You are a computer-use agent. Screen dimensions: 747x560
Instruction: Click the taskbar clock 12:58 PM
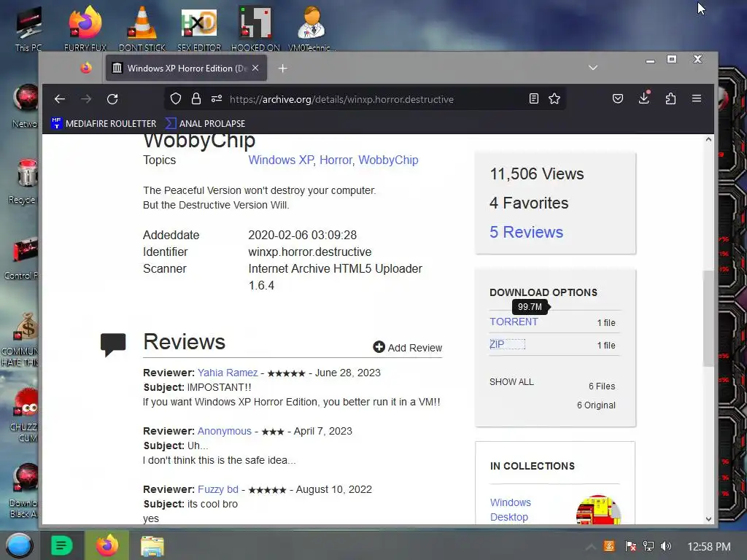pyautogui.click(x=709, y=547)
